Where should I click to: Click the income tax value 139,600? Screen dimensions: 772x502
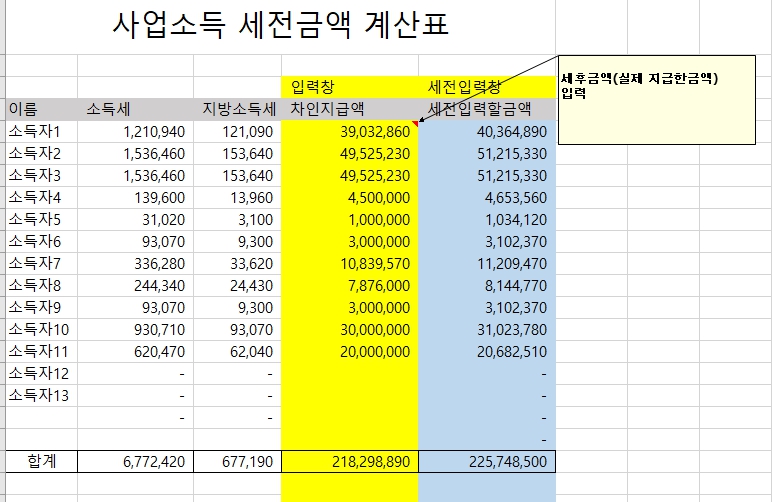click(135, 197)
